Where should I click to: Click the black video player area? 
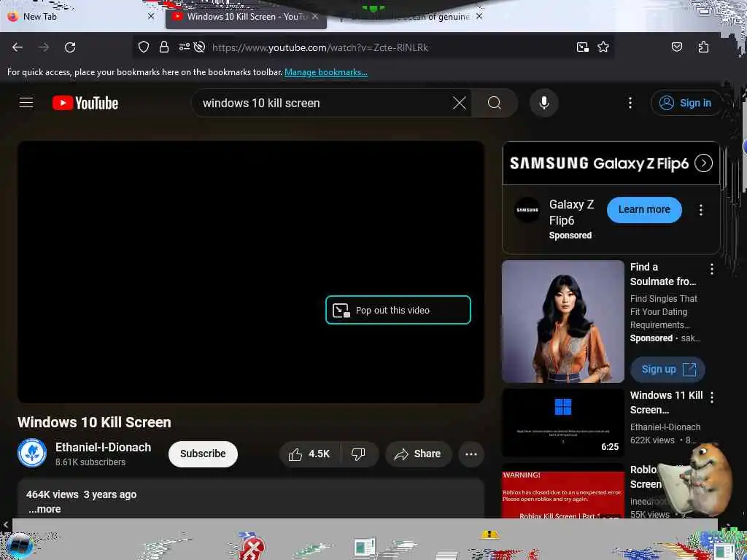coord(251,272)
